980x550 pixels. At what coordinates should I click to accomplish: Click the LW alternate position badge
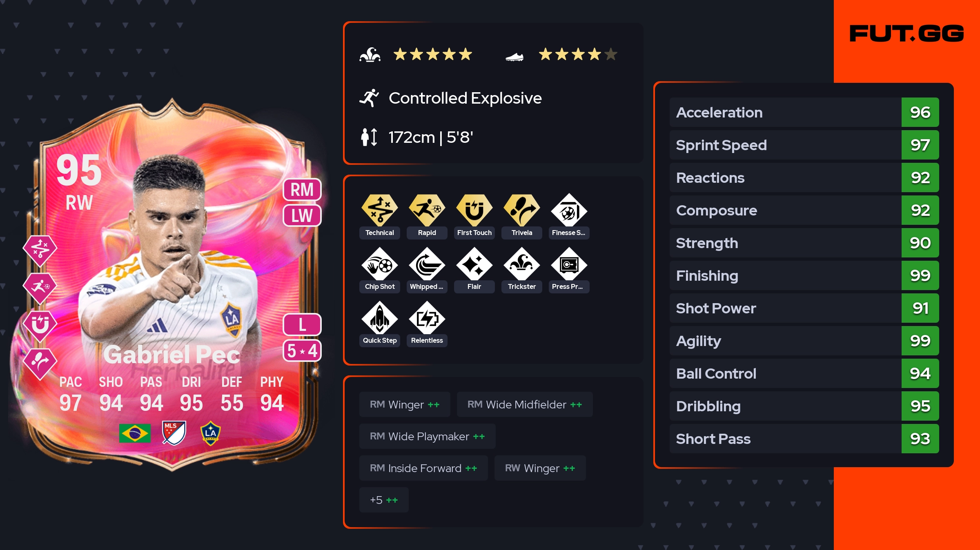302,215
